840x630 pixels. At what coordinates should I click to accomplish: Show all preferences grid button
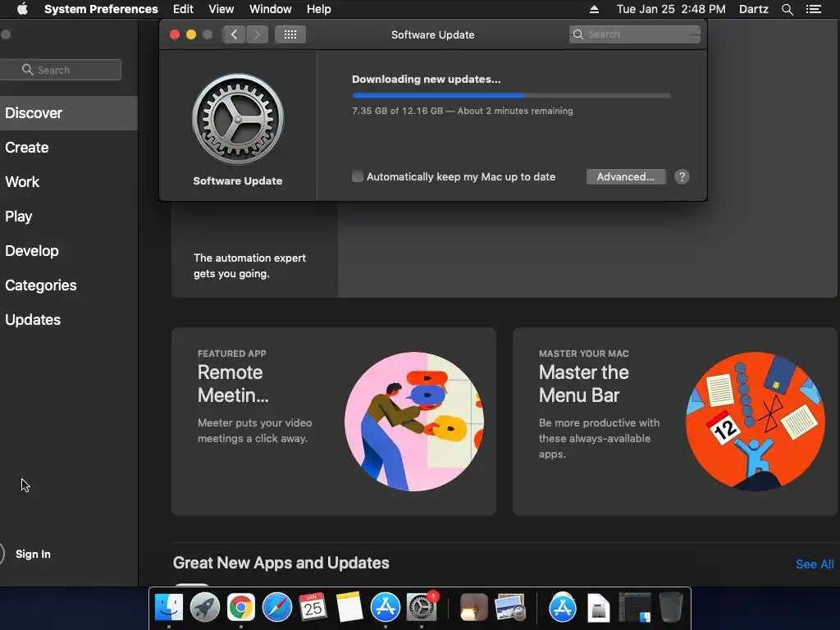click(x=290, y=34)
